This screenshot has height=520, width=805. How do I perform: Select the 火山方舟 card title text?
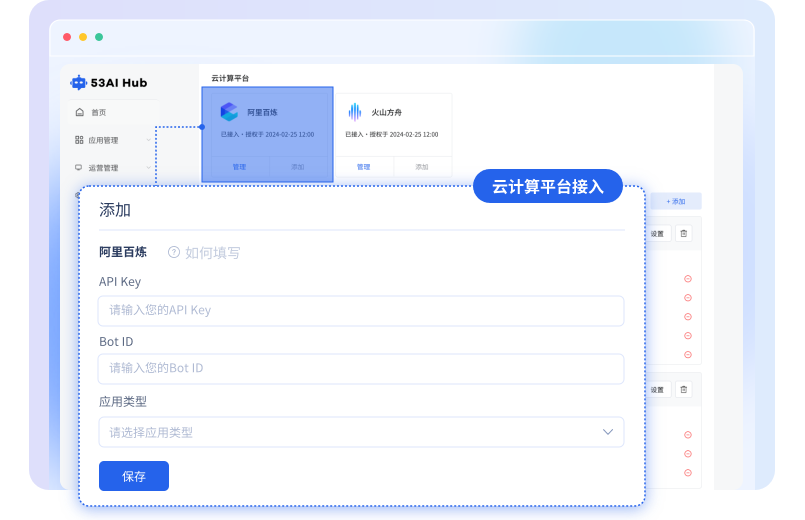tap(387, 112)
